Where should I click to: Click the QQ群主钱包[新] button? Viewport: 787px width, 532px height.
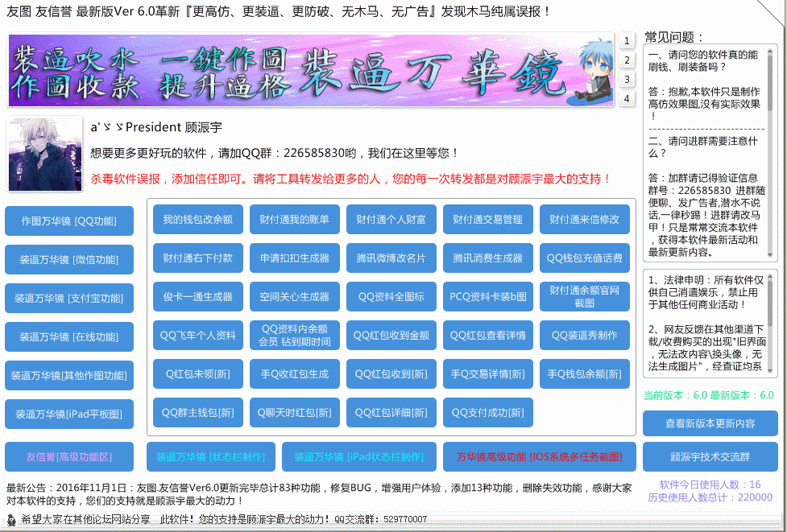197,412
